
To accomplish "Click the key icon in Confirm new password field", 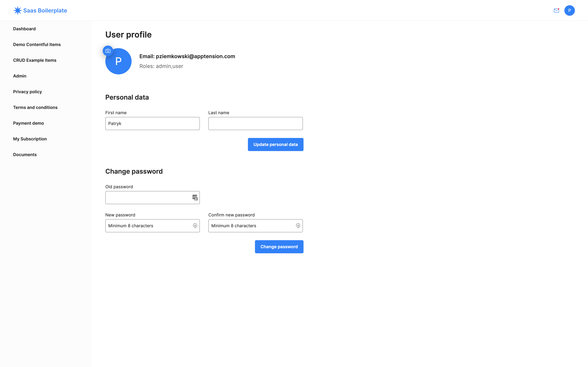I will point(298,226).
